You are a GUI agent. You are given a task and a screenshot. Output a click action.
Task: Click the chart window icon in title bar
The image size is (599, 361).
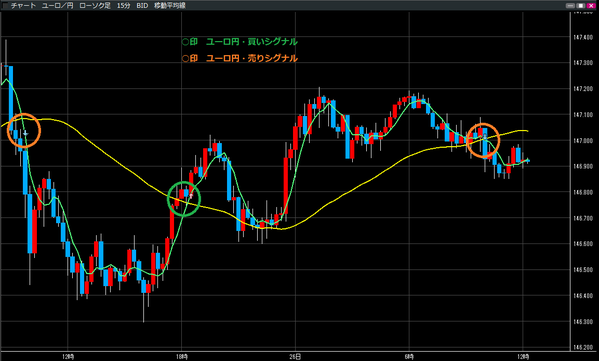tap(5, 5)
